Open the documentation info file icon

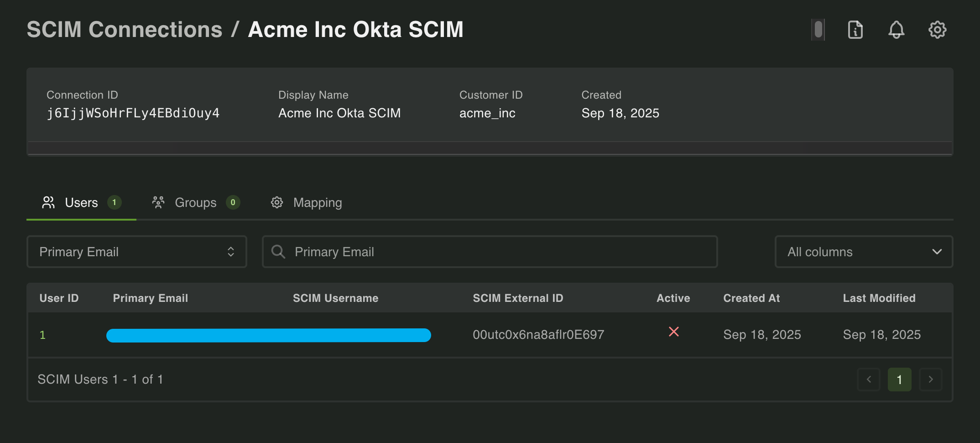(x=855, y=30)
